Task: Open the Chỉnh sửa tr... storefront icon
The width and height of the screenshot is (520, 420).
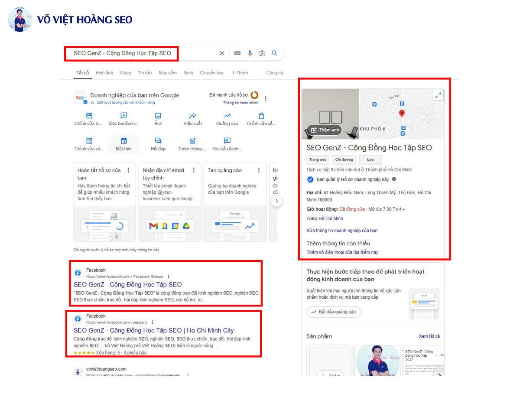Action: [x=89, y=116]
